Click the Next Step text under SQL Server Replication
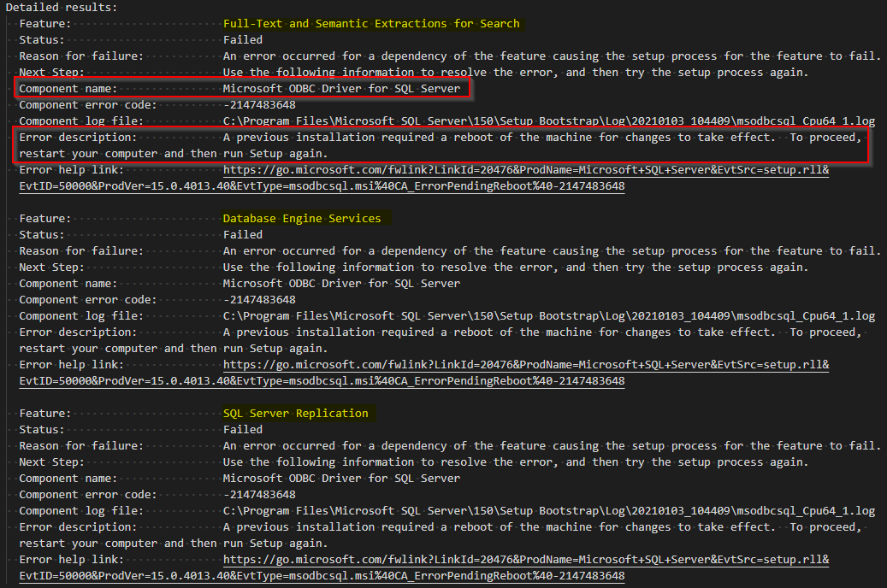 pyautogui.click(x=515, y=462)
